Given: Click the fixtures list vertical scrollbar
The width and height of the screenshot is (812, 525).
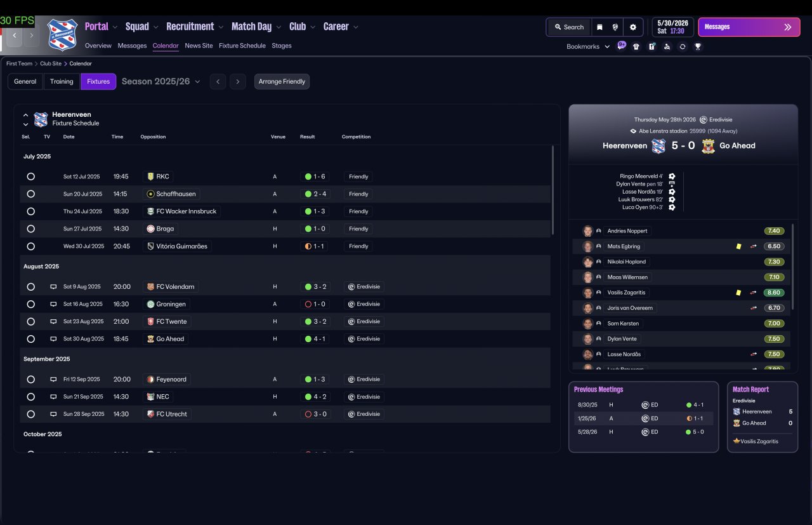Looking at the screenshot, I should pyautogui.click(x=553, y=190).
